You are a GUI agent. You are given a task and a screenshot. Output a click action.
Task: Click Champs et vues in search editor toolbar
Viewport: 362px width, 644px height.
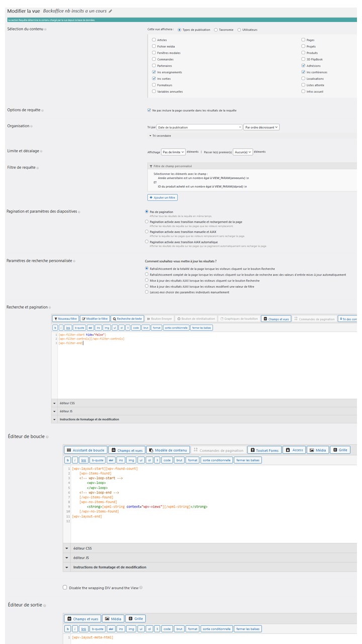tap(277, 319)
